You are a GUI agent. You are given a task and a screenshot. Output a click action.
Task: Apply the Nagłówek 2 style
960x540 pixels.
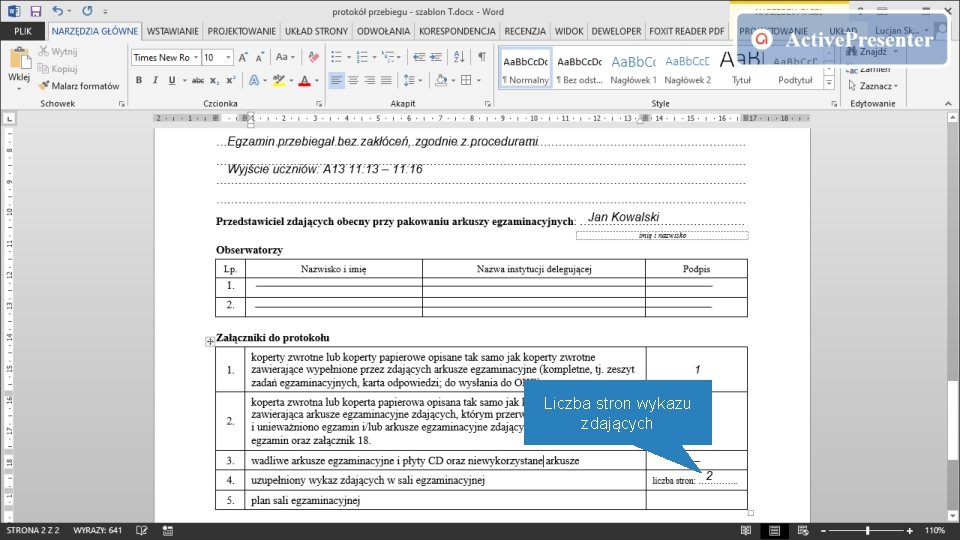[x=688, y=67]
